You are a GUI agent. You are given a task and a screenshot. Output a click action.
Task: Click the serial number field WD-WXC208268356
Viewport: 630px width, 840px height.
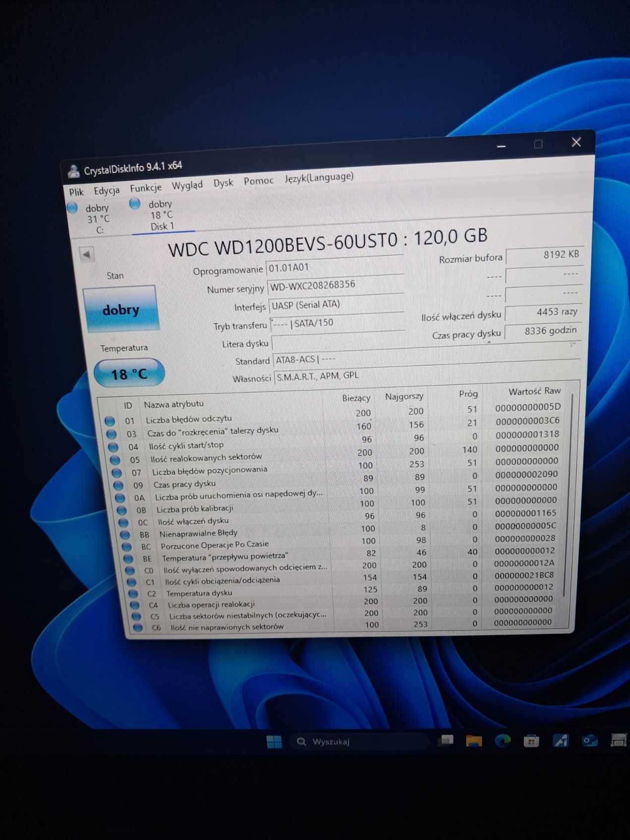[336, 284]
